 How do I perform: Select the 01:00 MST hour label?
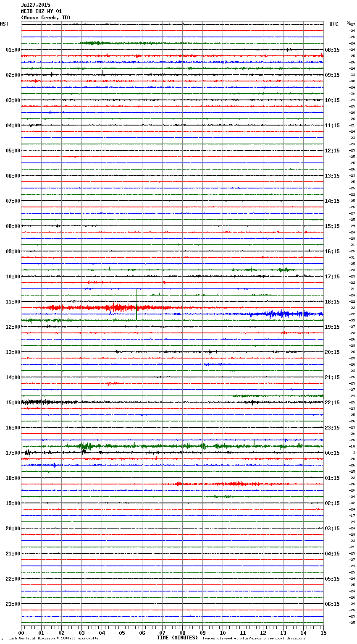point(13,50)
